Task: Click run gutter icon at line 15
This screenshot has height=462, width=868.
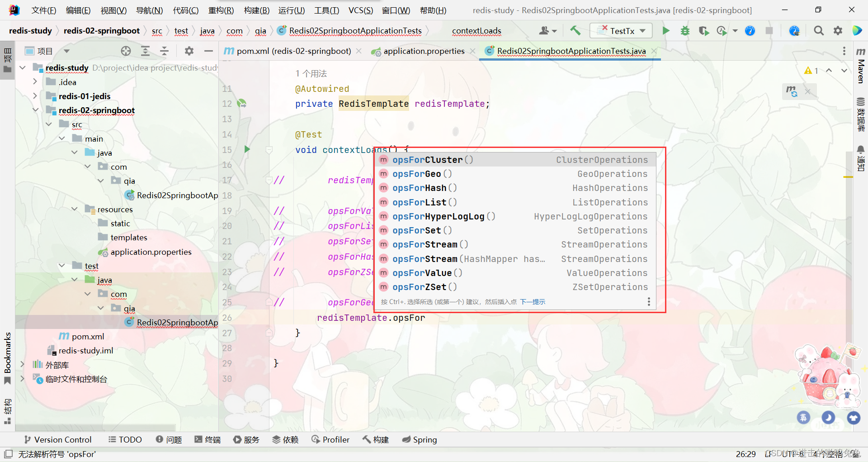Action: point(247,149)
